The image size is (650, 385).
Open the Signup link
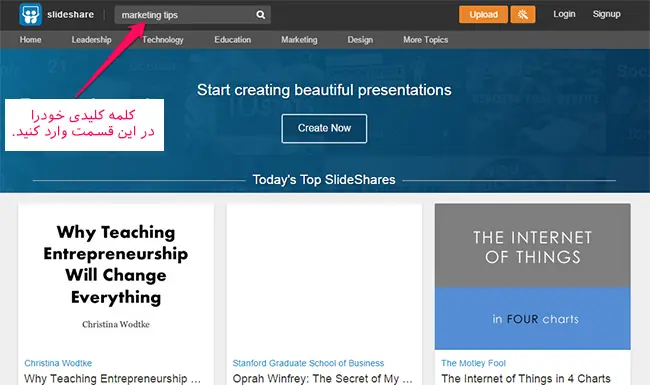606,14
